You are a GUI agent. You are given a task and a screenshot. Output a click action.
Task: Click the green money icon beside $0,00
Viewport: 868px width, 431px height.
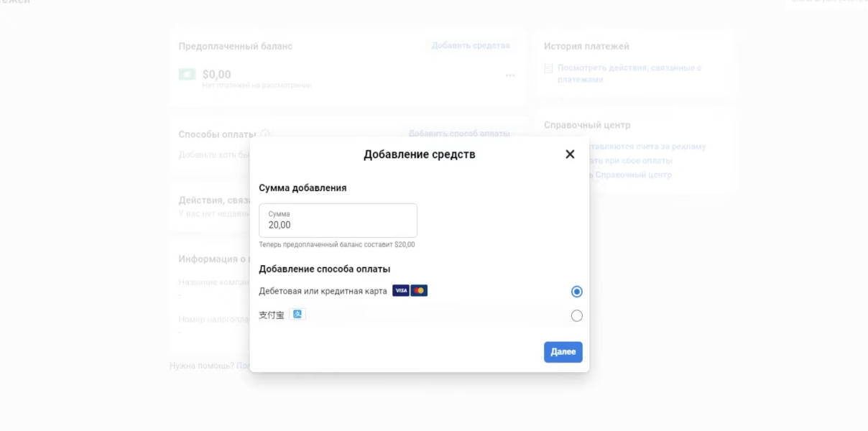pyautogui.click(x=187, y=74)
